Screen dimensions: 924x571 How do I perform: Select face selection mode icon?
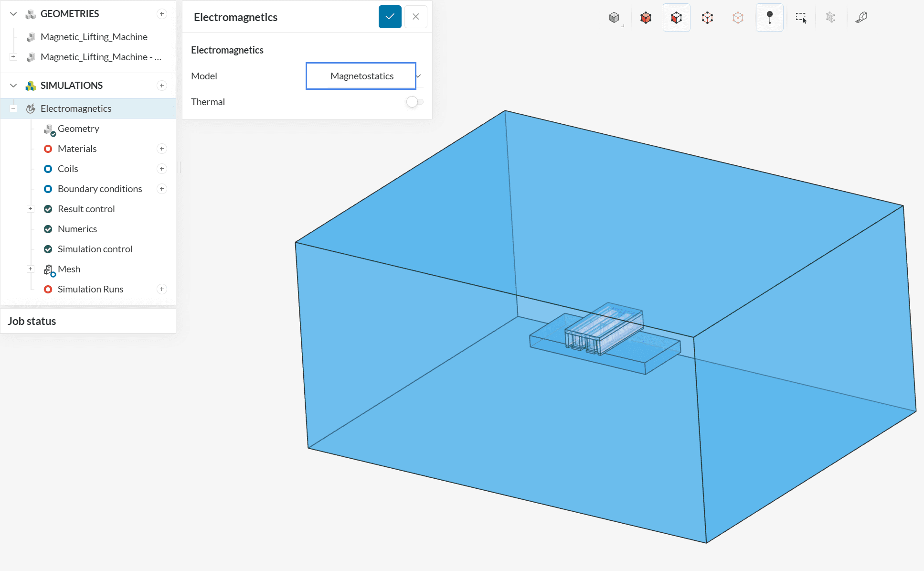[x=676, y=18]
